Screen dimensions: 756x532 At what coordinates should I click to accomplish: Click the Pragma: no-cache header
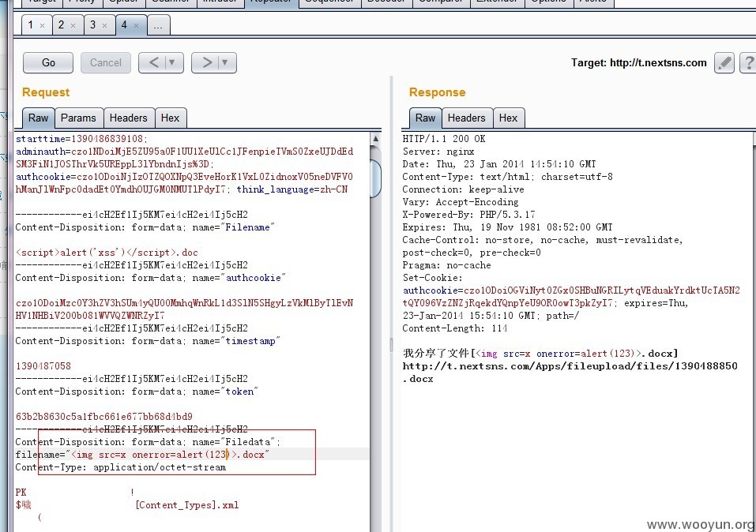[x=446, y=265]
